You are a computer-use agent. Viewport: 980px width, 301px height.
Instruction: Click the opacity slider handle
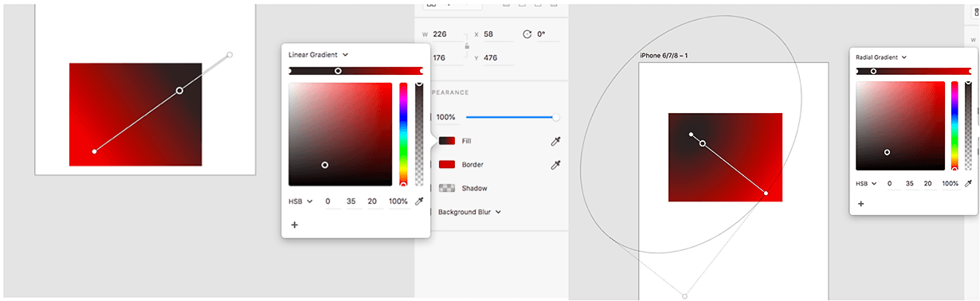(x=555, y=117)
